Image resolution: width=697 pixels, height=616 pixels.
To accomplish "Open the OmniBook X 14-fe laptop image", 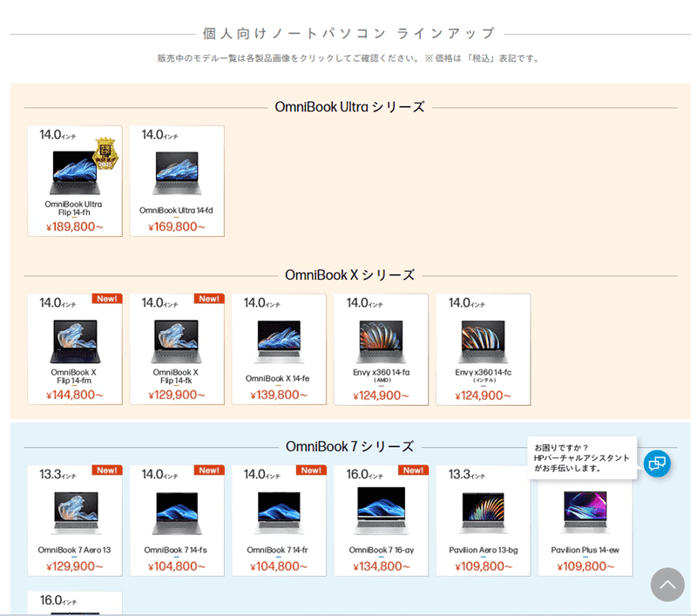I will pos(279,342).
